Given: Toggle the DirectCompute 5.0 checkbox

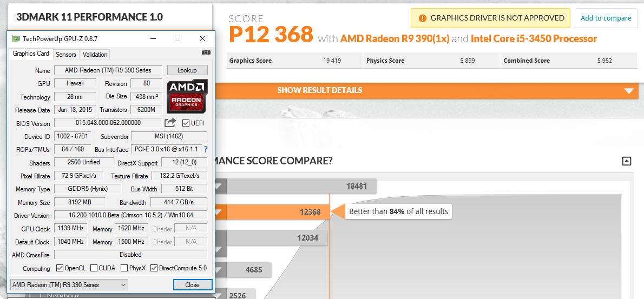Looking at the screenshot, I should [x=154, y=268].
